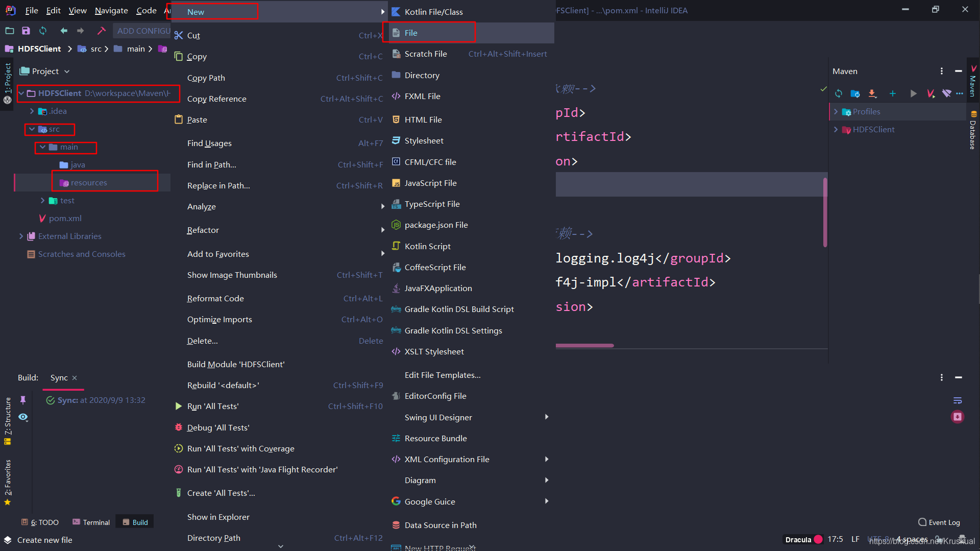The image size is (980, 551).
Task: Select HTML File option
Action: pos(471,119)
